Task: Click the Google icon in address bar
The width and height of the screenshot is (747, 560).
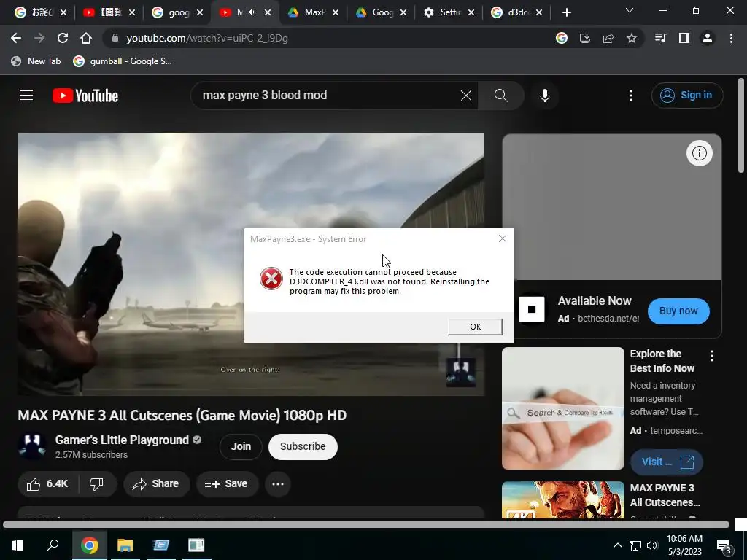Action: 562,38
